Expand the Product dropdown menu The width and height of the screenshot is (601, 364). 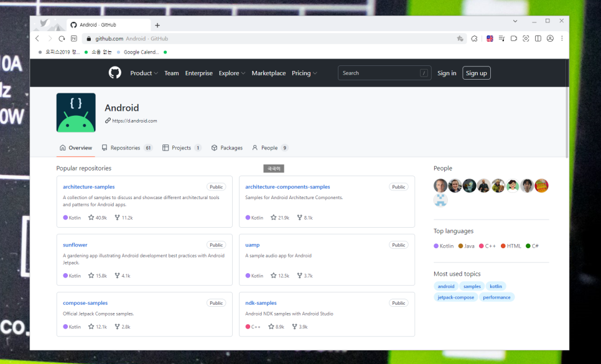click(x=144, y=73)
